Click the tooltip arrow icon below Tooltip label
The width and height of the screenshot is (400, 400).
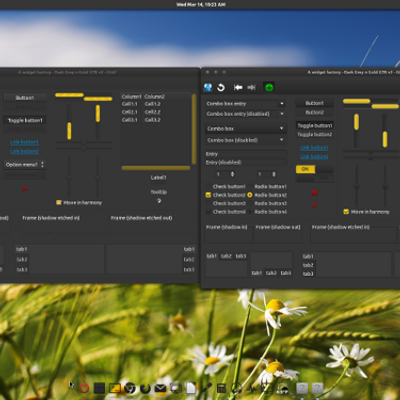159,201
